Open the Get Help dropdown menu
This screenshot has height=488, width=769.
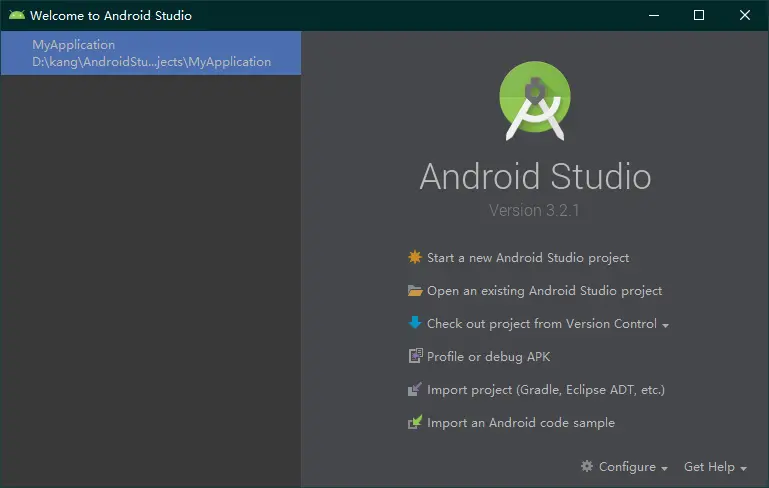pos(715,467)
